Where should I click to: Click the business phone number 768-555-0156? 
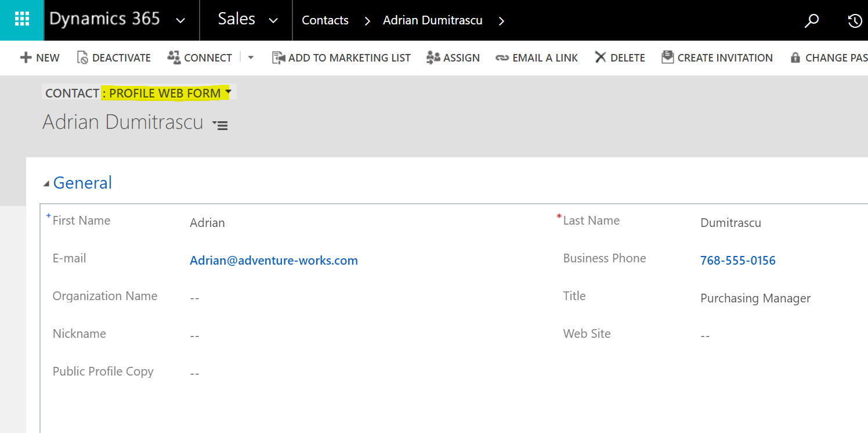click(737, 261)
